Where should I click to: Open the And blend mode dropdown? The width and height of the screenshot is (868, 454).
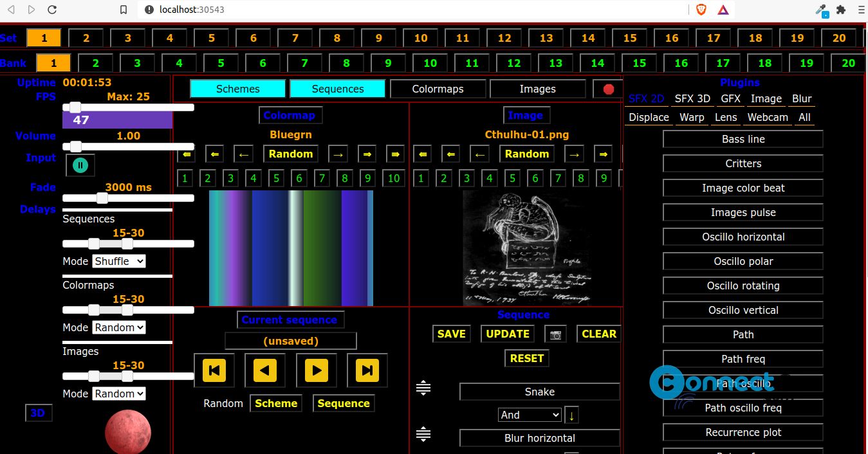[530, 415]
